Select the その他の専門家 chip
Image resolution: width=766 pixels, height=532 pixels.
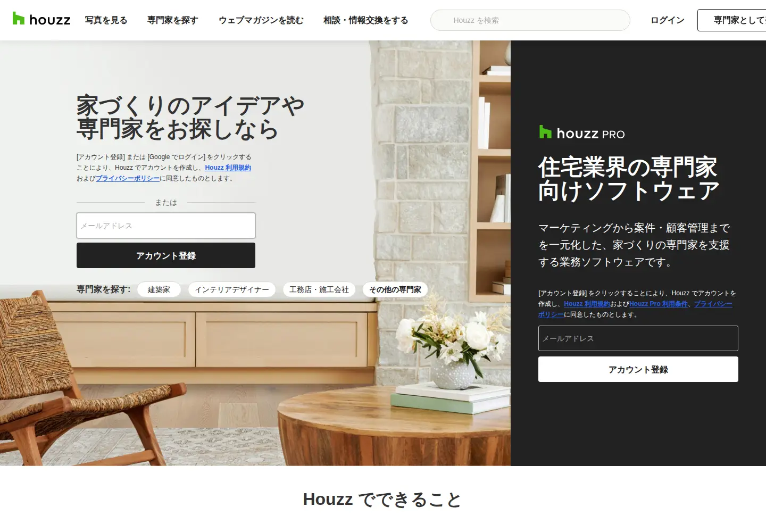click(x=395, y=289)
